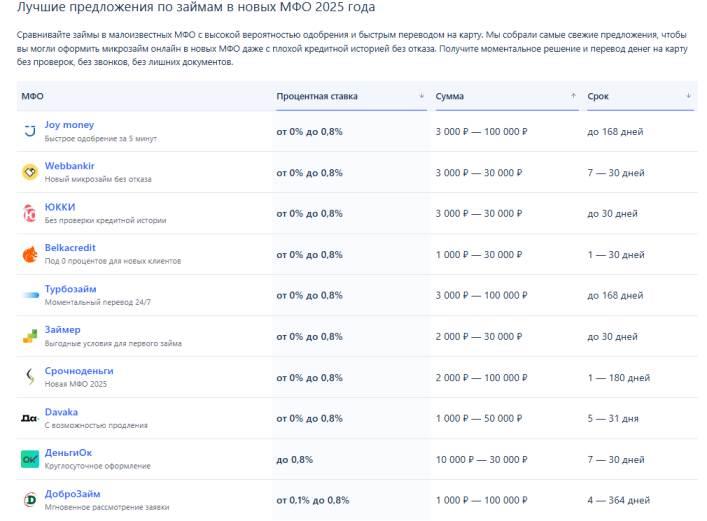Open the Турбозайм offer link

tap(70, 289)
